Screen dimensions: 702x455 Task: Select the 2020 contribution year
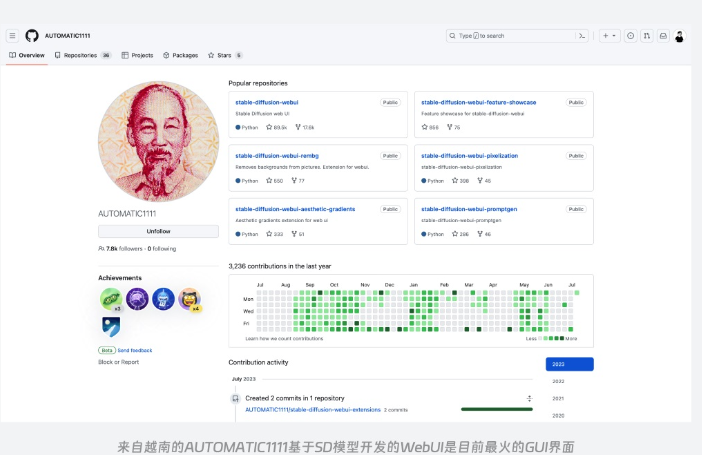pos(558,416)
